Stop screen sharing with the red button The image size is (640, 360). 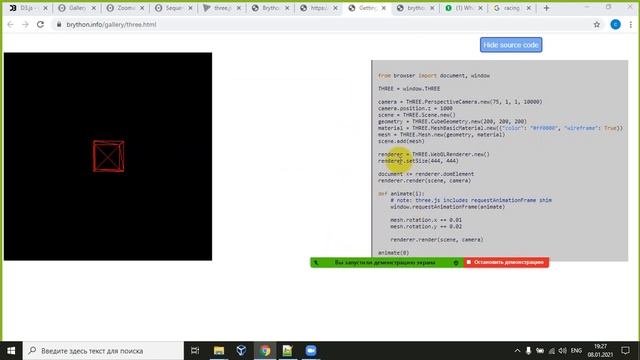(506, 262)
